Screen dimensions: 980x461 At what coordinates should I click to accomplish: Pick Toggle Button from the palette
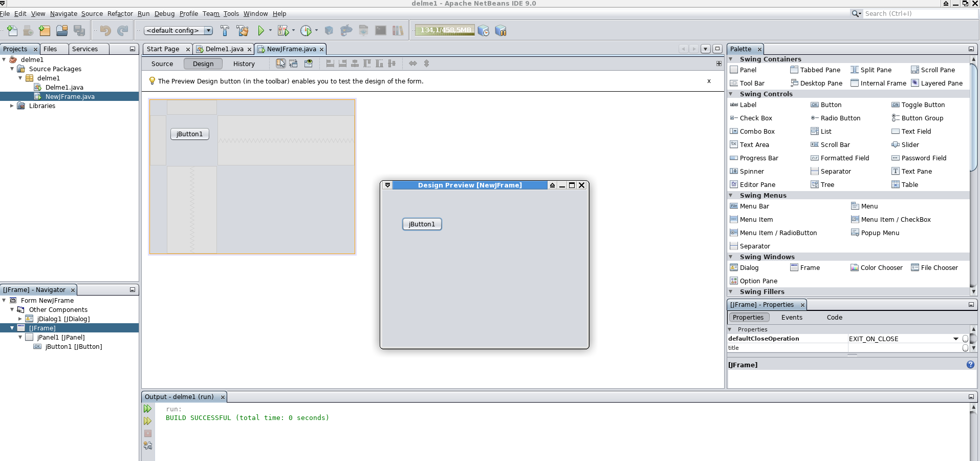click(x=918, y=104)
